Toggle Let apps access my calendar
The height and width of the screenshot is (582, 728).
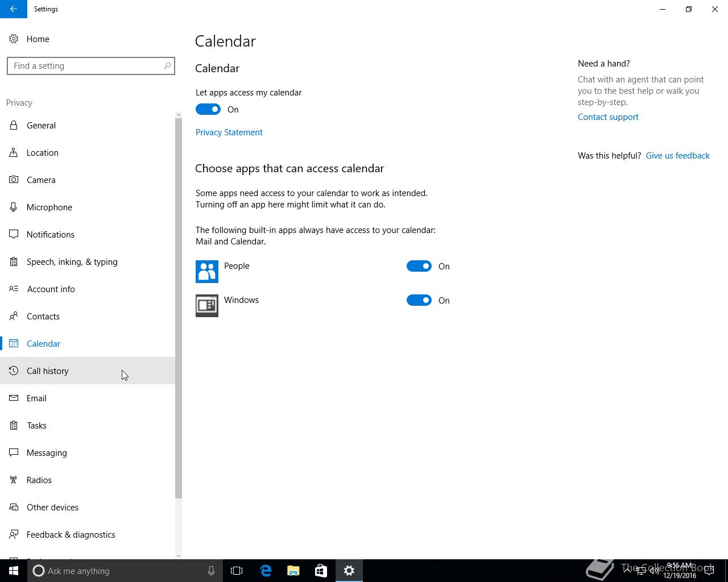pos(208,109)
